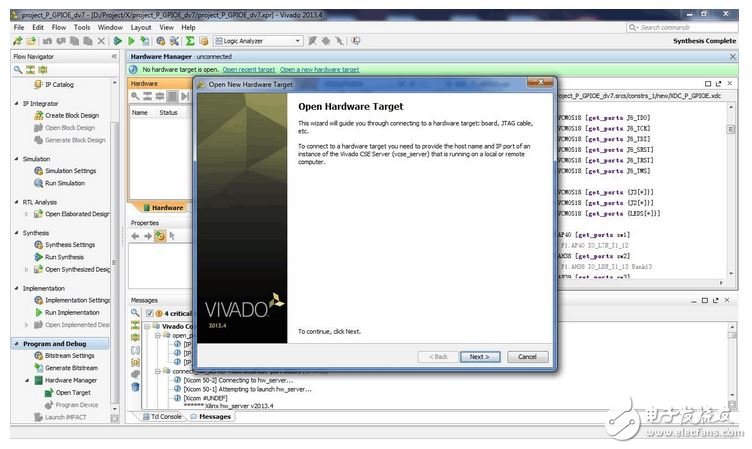
Task: Click the Run Synthesis icon
Action: 38,257
